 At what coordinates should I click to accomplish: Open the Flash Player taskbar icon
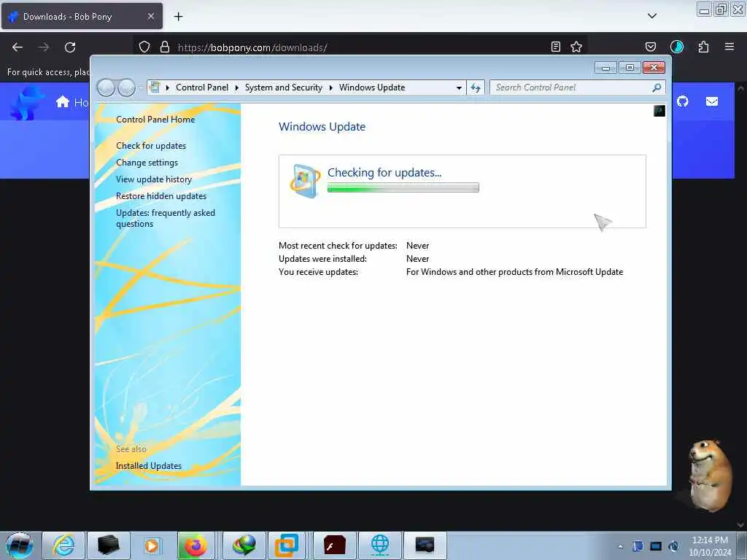click(x=334, y=545)
